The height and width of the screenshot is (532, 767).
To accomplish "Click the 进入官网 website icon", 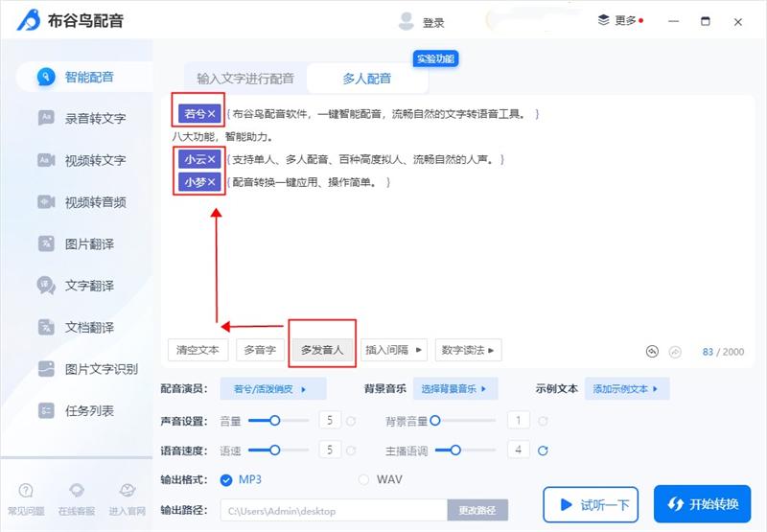I will click(x=128, y=490).
